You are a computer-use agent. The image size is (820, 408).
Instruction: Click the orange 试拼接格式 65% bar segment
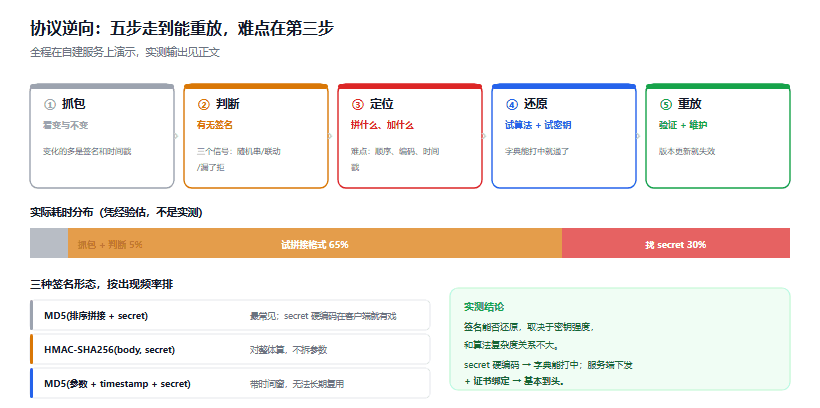tap(315, 243)
